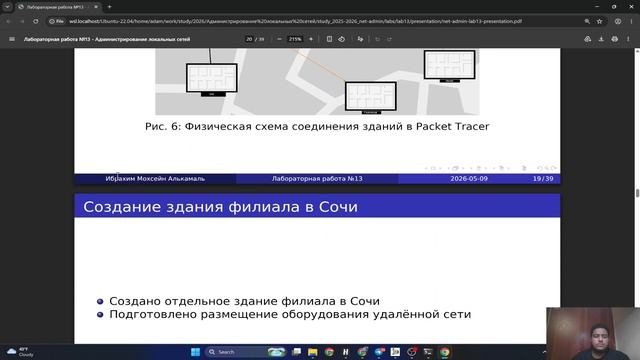Rotate the PDF counterclockwise
This screenshot has height=360, width=640.
coord(342,39)
